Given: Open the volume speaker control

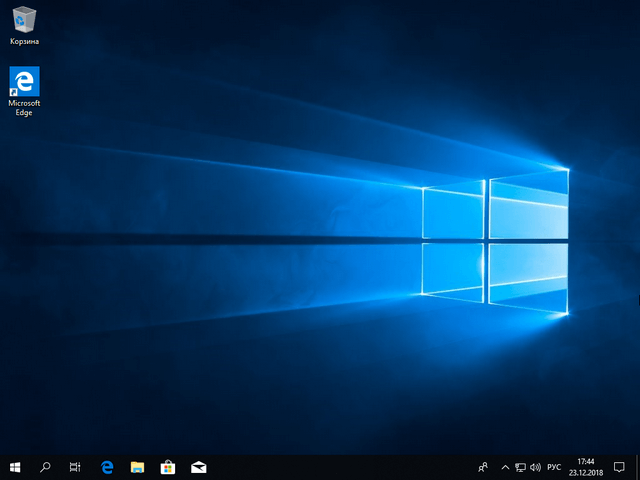Looking at the screenshot, I should click(x=535, y=467).
